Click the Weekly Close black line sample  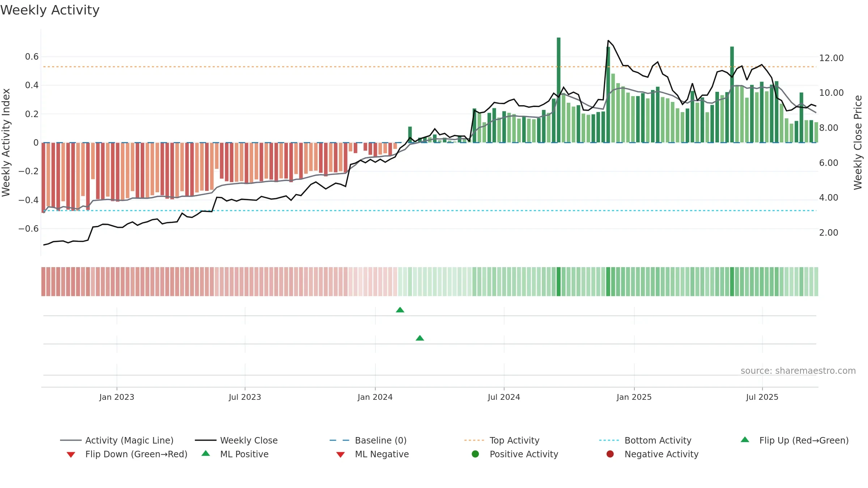coord(205,440)
